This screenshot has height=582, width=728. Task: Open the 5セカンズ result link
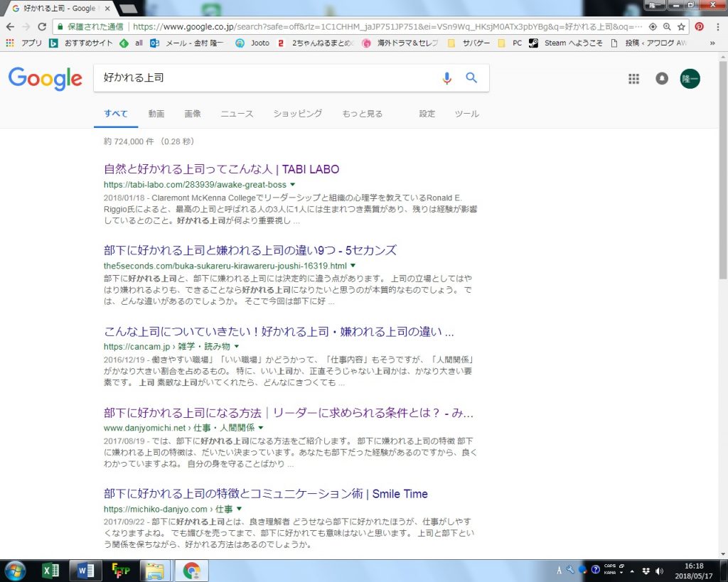pos(250,250)
